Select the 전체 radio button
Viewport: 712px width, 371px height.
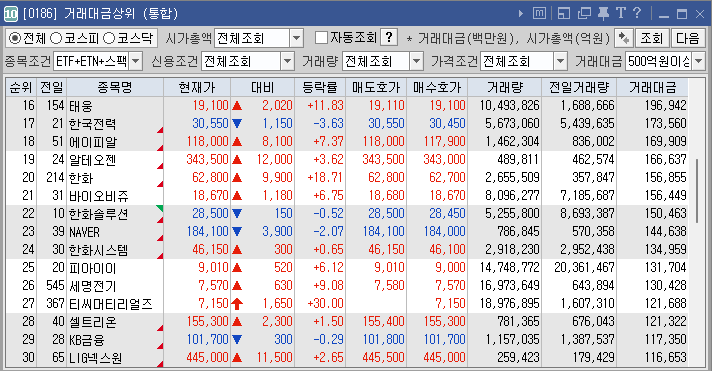coord(15,38)
